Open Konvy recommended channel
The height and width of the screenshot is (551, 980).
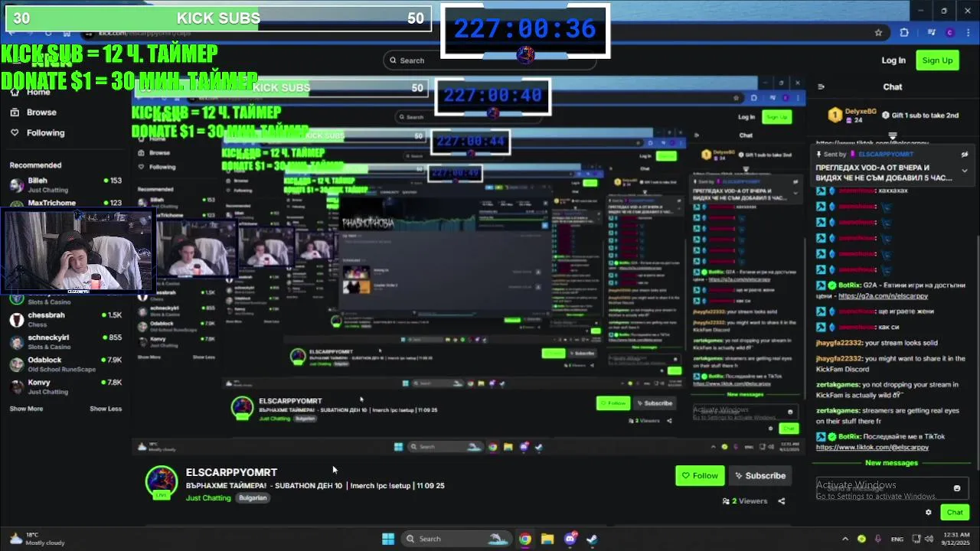pyautogui.click(x=66, y=386)
